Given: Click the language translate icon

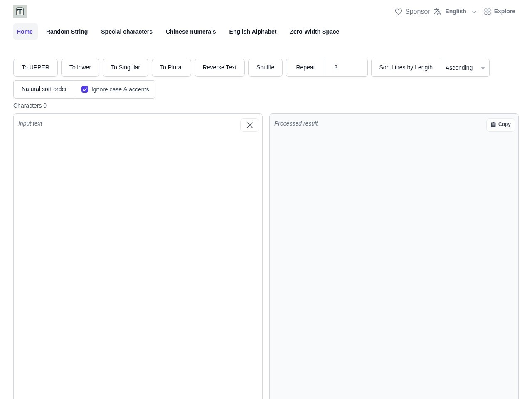Looking at the screenshot, I should (x=438, y=12).
